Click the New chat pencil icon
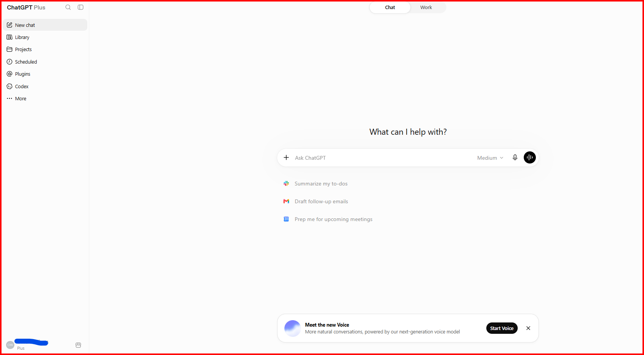Screen dimensions: 644x355 [9, 25]
